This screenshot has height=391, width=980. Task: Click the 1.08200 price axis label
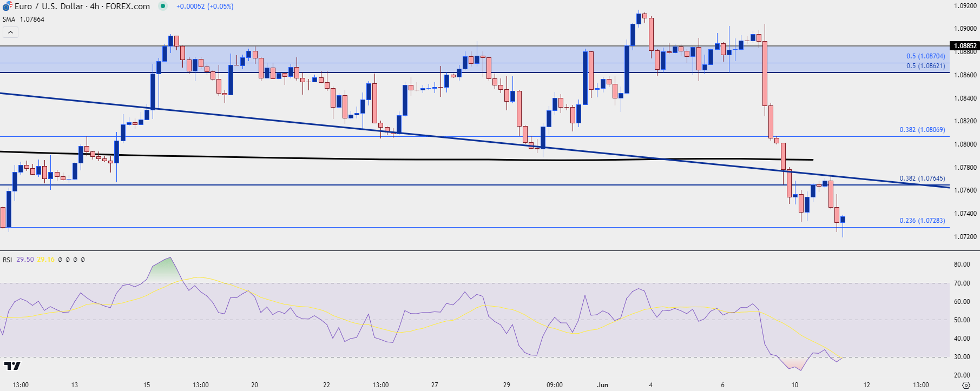[x=965, y=121]
